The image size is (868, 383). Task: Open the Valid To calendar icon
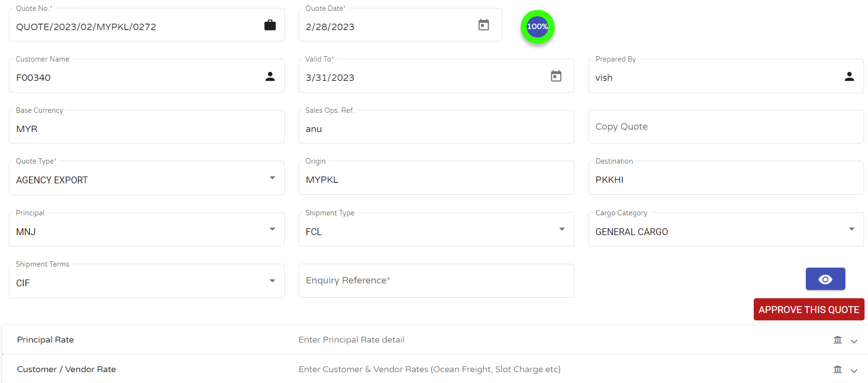tap(556, 76)
